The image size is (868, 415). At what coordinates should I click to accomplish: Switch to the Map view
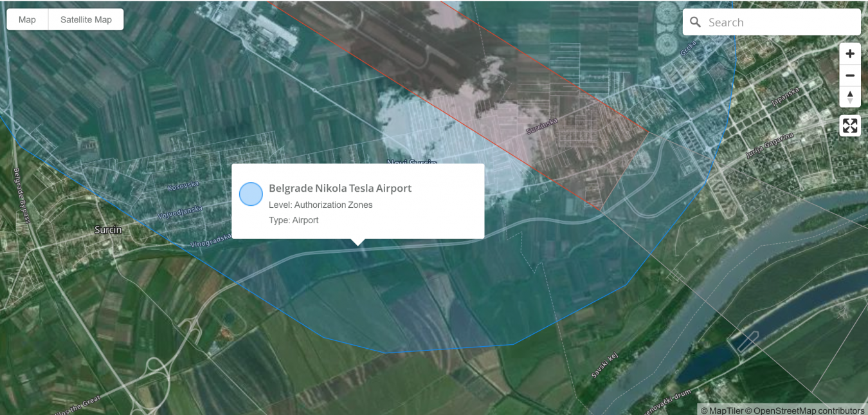click(x=27, y=19)
